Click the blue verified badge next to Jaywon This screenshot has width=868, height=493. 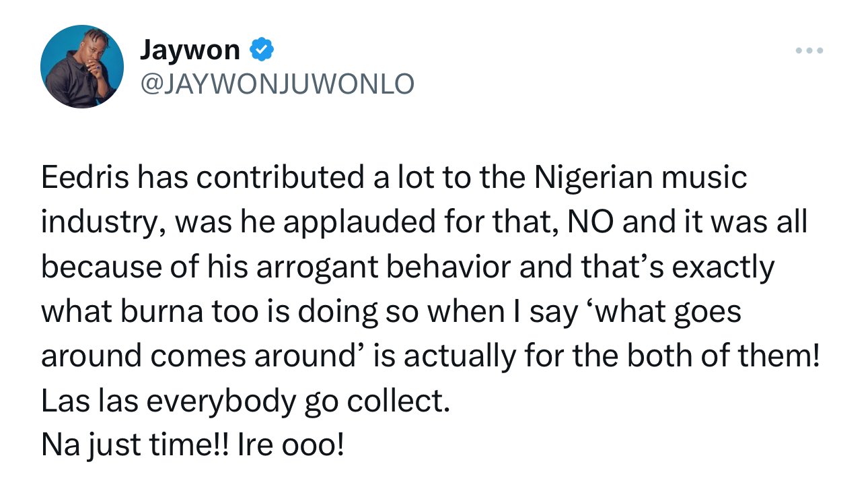pos(261,50)
